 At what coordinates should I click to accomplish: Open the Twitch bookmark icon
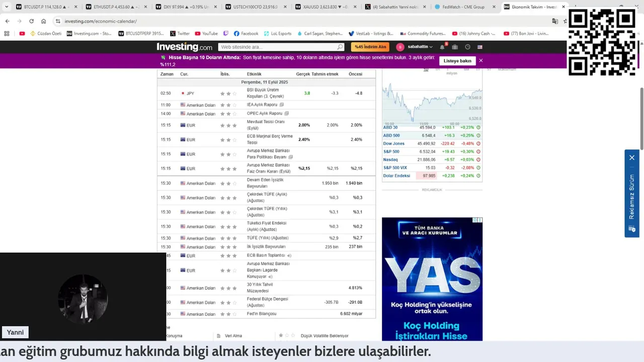coord(226,34)
